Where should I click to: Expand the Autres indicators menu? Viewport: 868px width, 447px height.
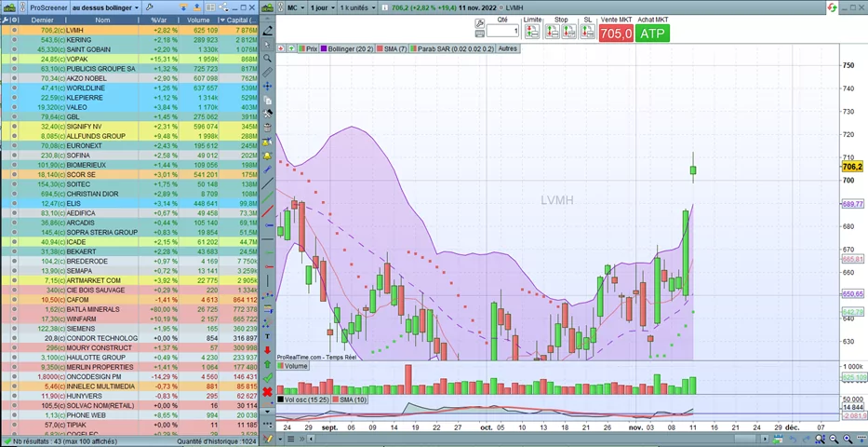508,48
